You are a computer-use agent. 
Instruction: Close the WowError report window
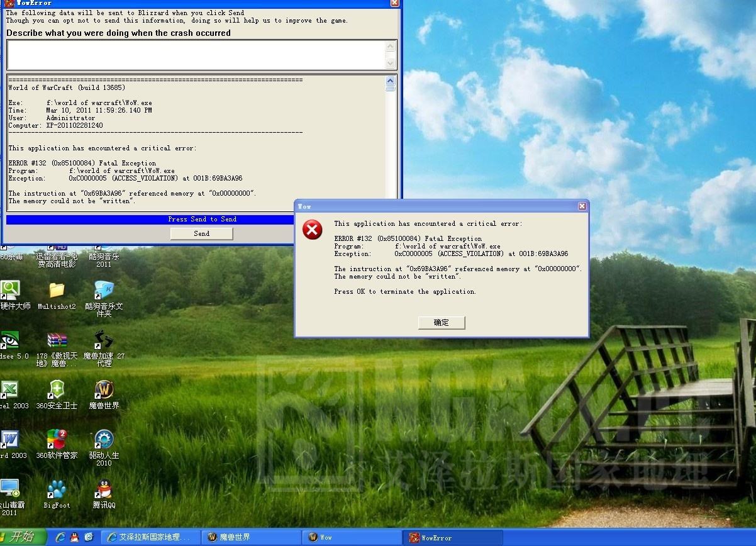[x=394, y=3]
